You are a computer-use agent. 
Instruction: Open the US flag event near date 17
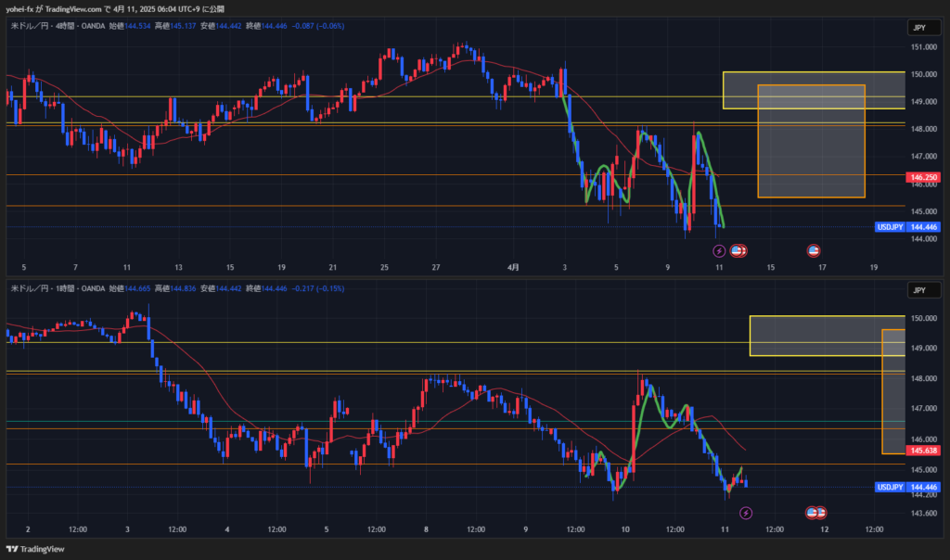[x=814, y=250]
